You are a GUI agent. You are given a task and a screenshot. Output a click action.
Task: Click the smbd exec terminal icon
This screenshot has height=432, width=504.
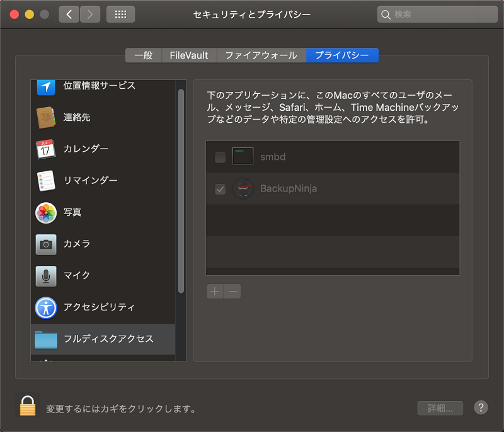coord(243,156)
